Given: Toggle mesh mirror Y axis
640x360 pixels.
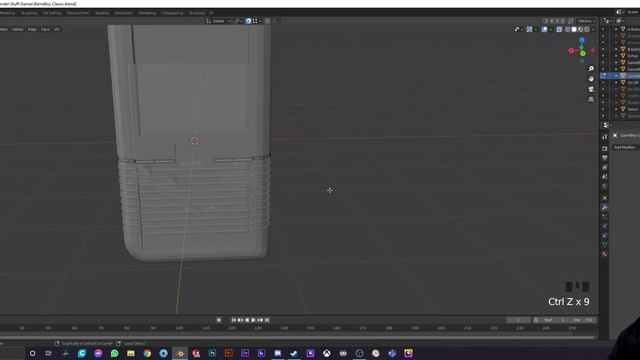Looking at the screenshot, I should (x=557, y=21).
